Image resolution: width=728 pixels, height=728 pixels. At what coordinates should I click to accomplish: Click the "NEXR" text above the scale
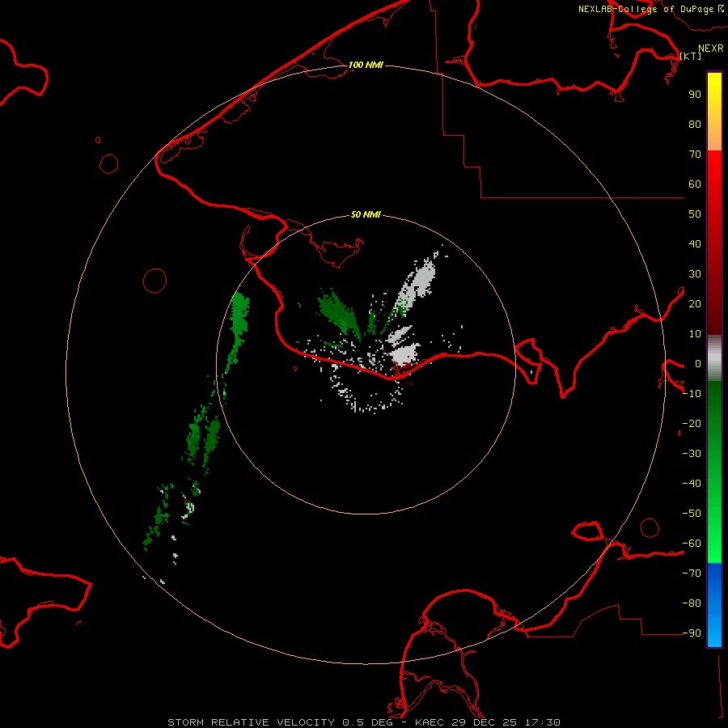click(x=710, y=49)
